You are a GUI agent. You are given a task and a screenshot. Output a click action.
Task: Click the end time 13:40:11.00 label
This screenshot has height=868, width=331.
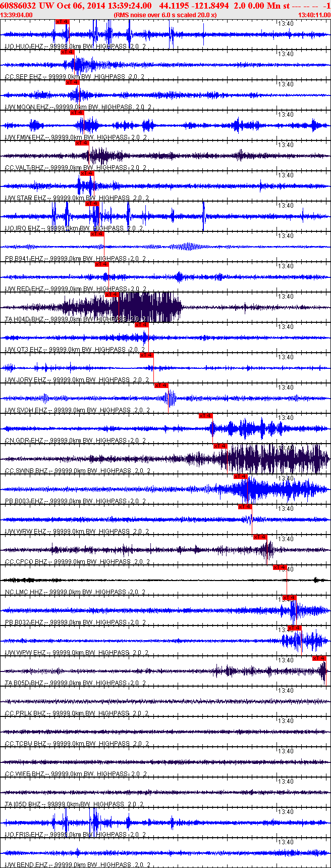[x=314, y=15]
